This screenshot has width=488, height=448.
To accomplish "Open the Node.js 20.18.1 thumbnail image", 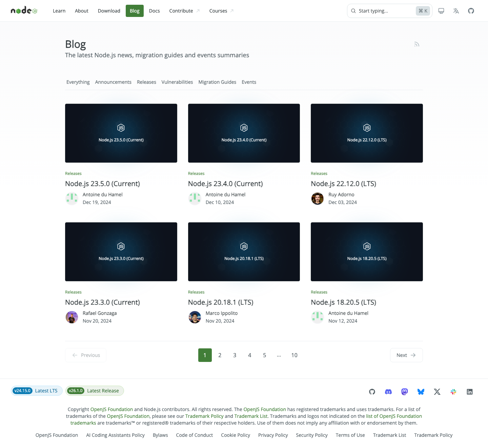I will click(244, 252).
